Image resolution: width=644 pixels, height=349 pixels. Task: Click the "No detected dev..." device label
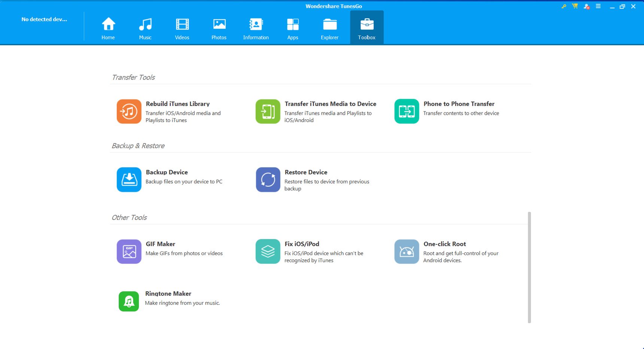point(44,19)
